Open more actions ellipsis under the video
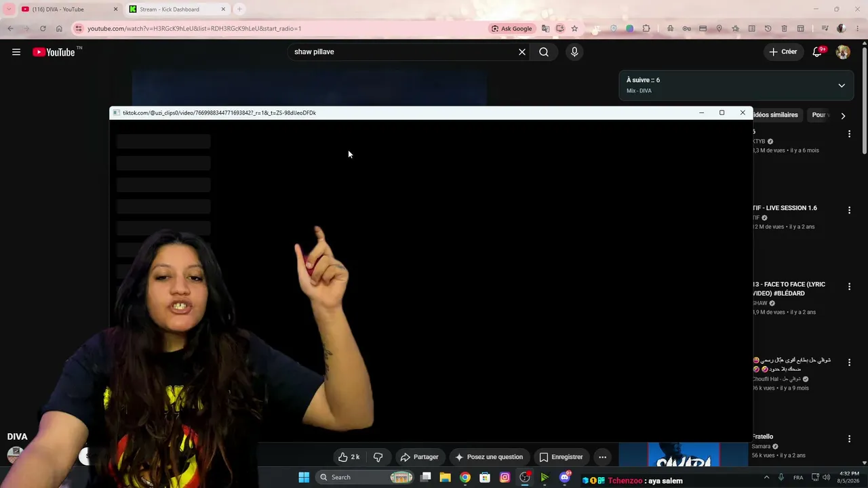Image resolution: width=868 pixels, height=488 pixels. click(602, 457)
